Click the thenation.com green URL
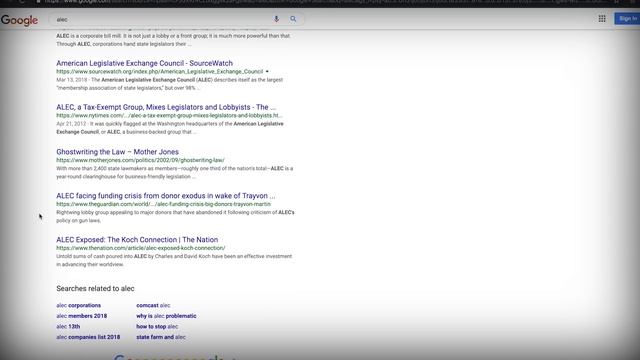Image resolution: width=640 pixels, height=360 pixels. click(141, 248)
